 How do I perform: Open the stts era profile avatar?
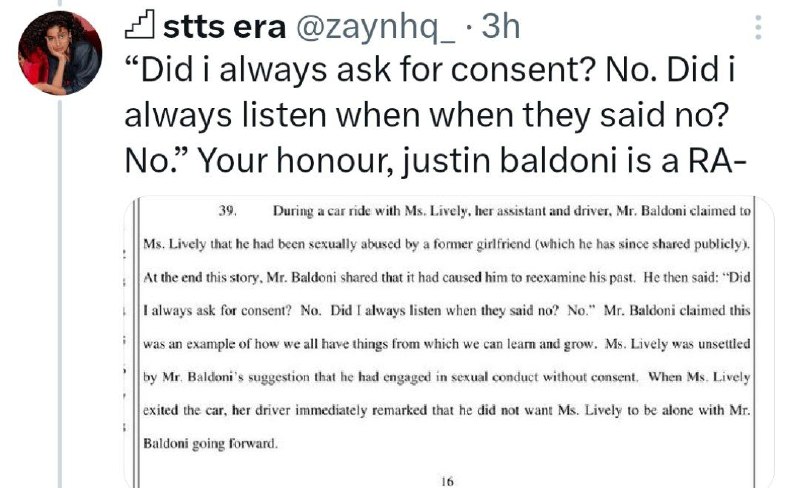coord(60,53)
